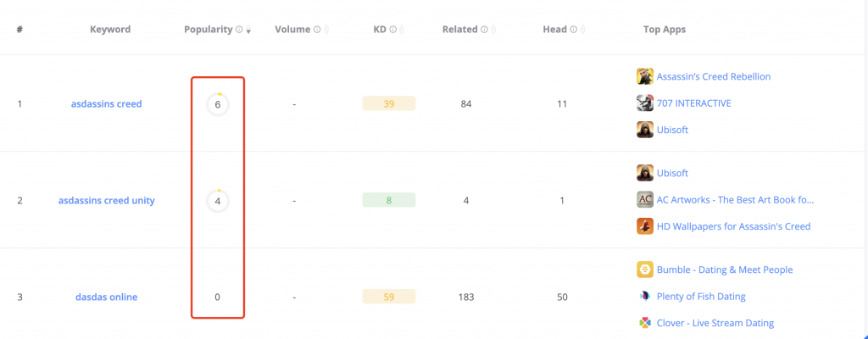The image size is (868, 339).
Task: Sort by the Related column arrows
Action: [x=493, y=30]
